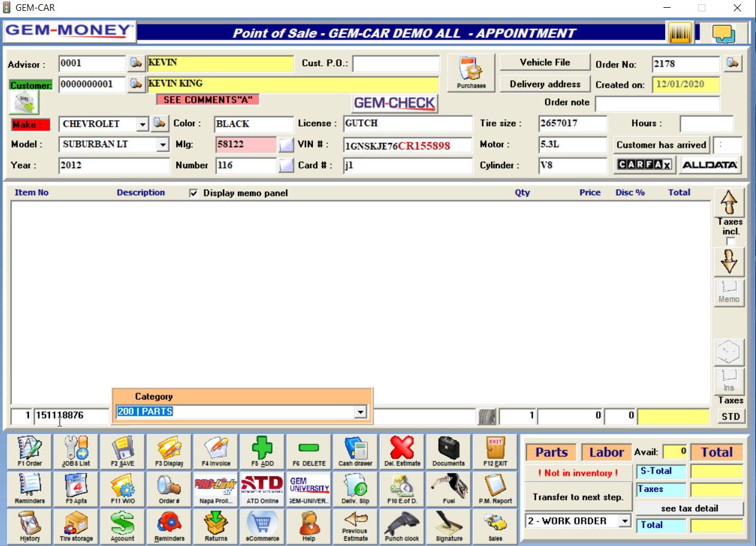The width and height of the screenshot is (756, 546).
Task: Open the JOBS List
Action: 76,452
